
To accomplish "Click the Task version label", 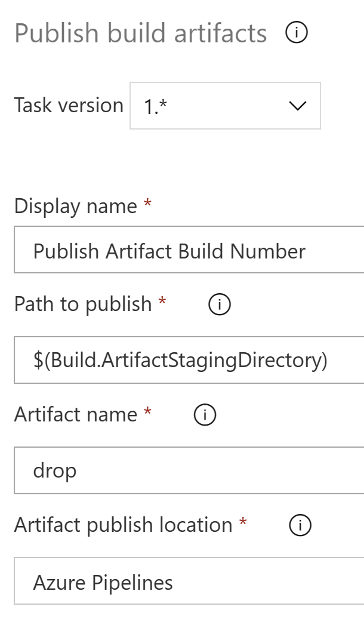I will (69, 105).
